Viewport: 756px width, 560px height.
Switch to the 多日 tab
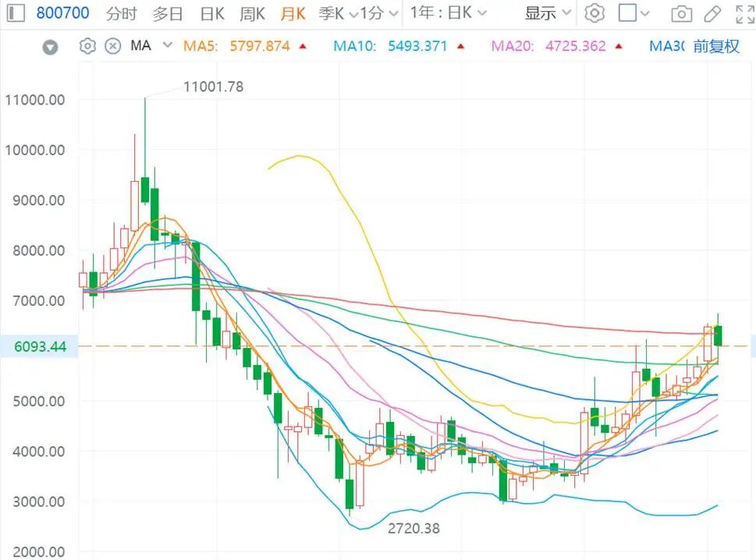point(167,13)
